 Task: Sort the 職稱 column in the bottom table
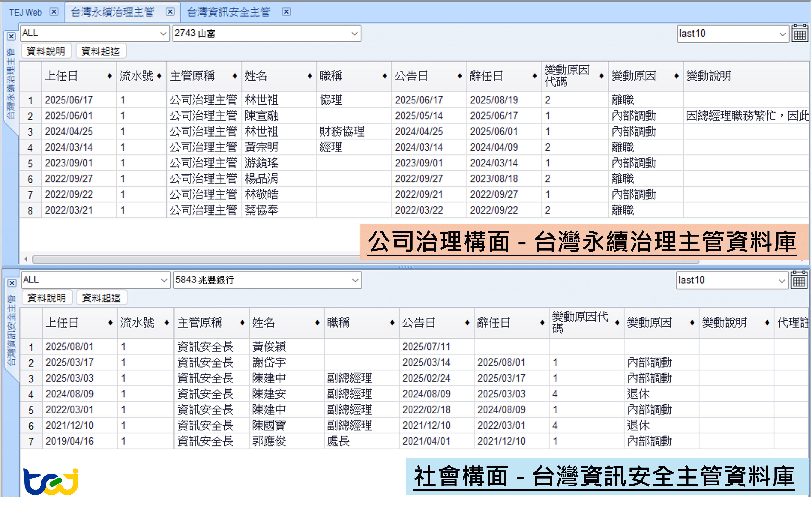[392, 323]
